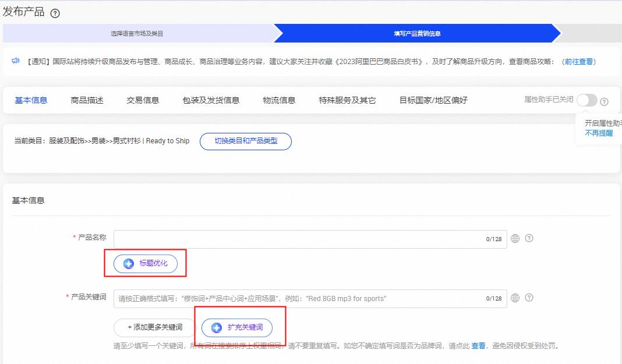Click the question mark beside 发布产品 title

click(x=54, y=11)
